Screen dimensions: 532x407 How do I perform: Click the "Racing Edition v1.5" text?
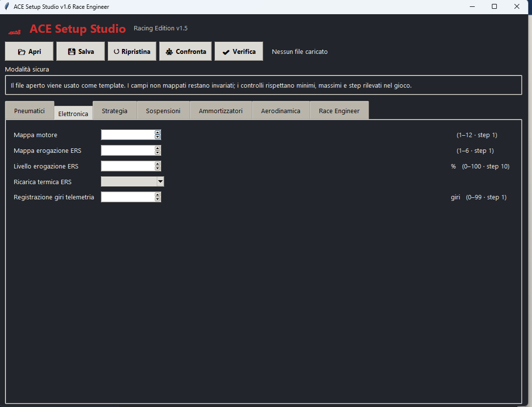(x=161, y=28)
